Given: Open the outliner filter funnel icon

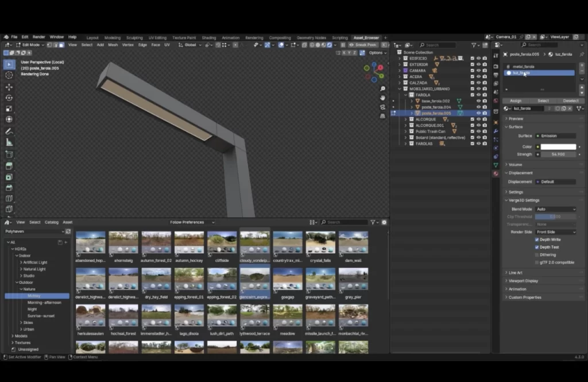Looking at the screenshot, I should 474,44.
